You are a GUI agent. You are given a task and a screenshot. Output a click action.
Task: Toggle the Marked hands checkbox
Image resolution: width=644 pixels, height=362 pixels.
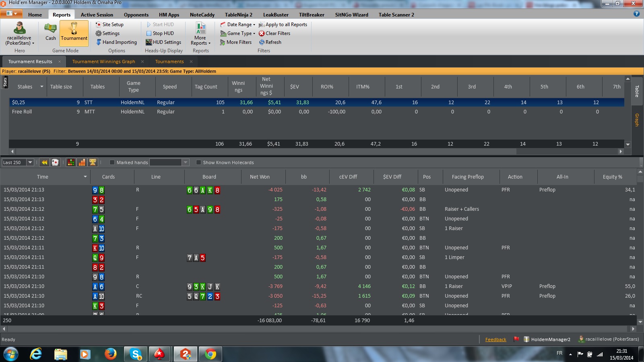point(112,162)
